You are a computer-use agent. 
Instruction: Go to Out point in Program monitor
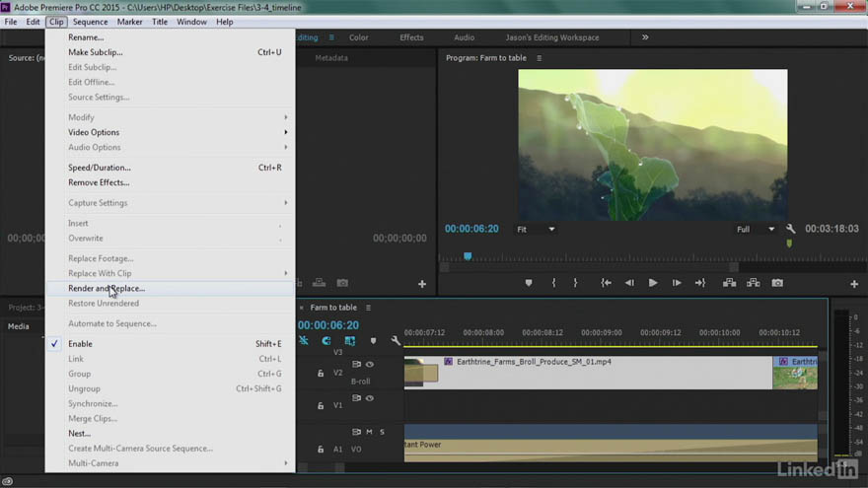pos(700,283)
